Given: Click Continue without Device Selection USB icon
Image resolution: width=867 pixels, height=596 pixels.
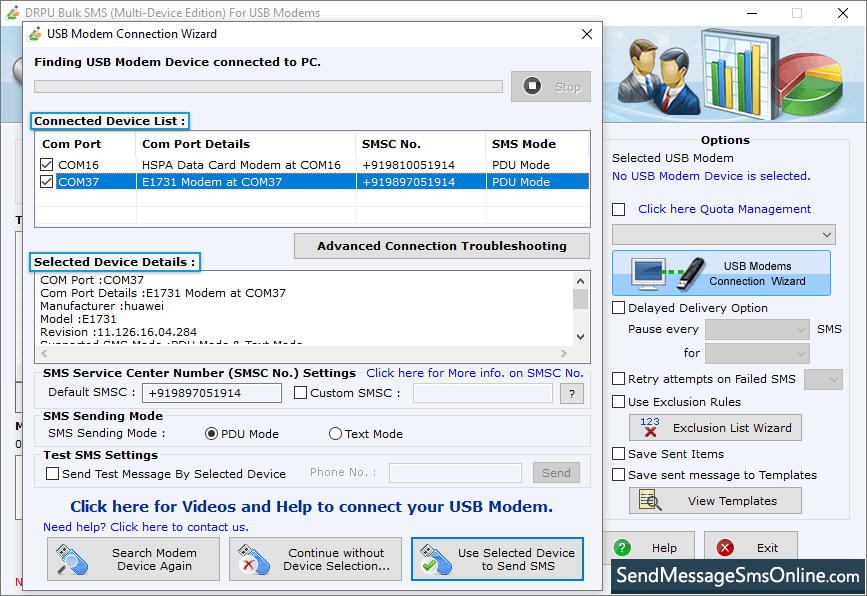Looking at the screenshot, I should coord(254,560).
